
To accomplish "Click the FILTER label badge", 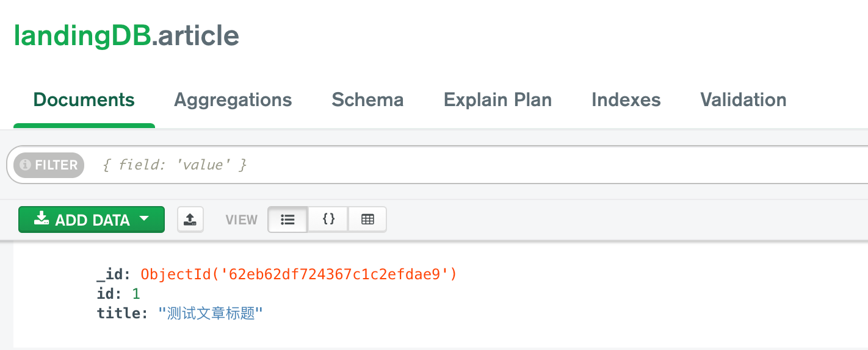I will click(49, 165).
